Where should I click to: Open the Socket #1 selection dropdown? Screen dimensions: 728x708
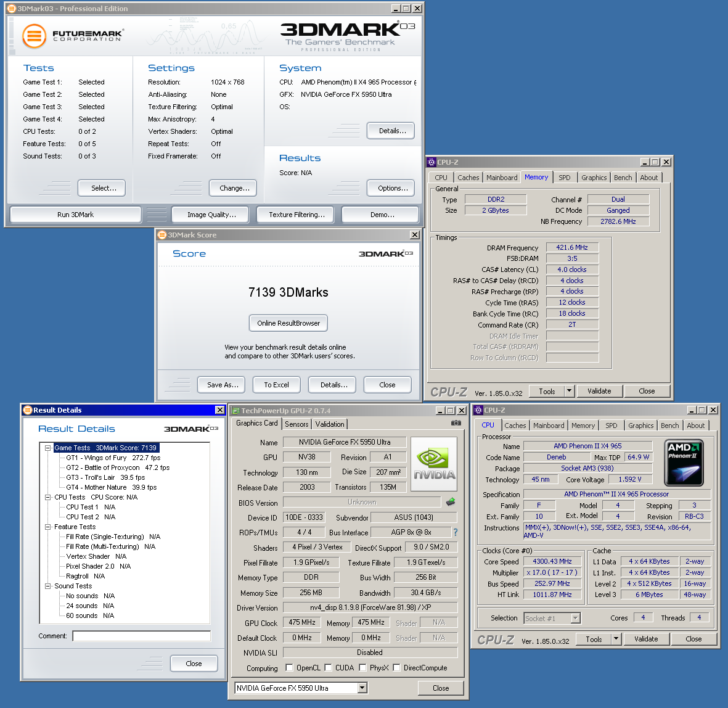575,618
